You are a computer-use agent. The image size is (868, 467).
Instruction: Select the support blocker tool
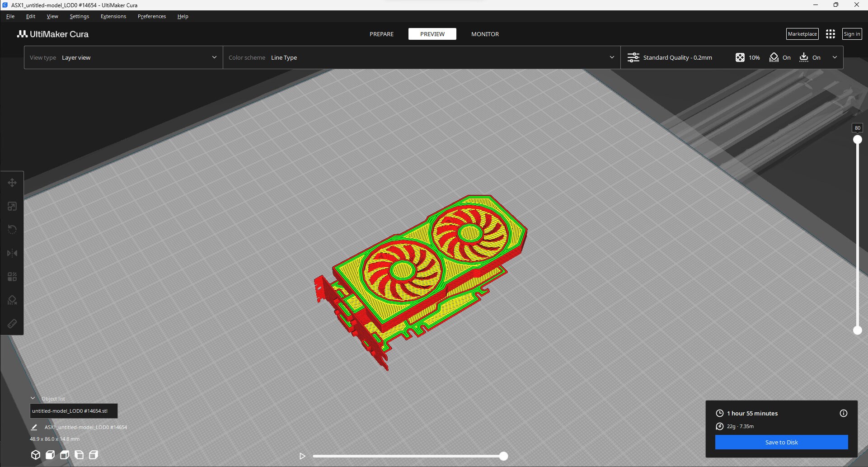pyautogui.click(x=12, y=300)
